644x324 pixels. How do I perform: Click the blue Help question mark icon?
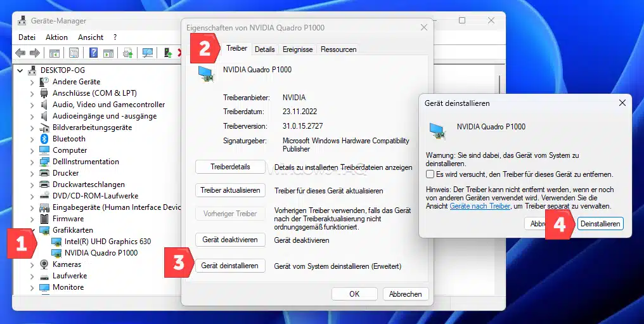[x=94, y=53]
